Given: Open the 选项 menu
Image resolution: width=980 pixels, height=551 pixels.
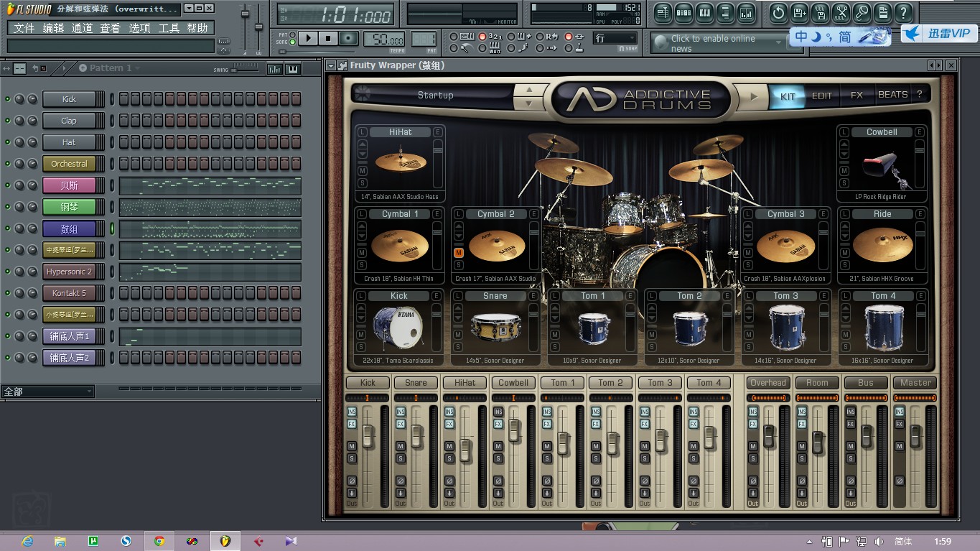Looking at the screenshot, I should (x=139, y=28).
